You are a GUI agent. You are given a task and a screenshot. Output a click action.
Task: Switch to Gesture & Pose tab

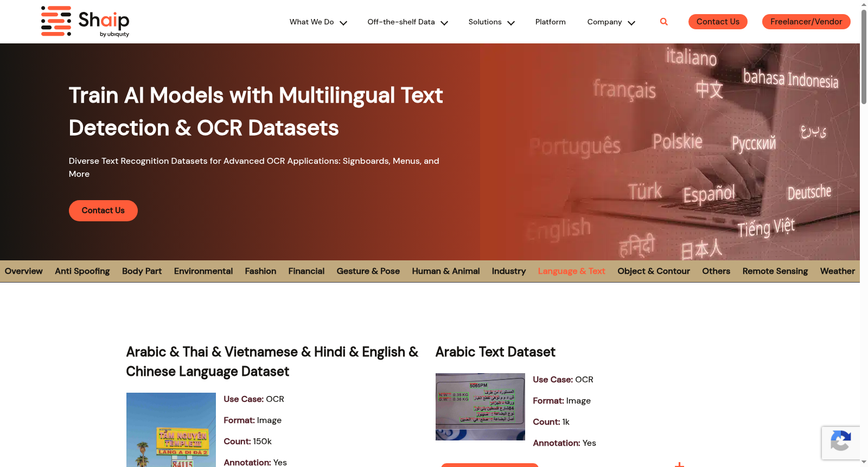[x=368, y=271]
